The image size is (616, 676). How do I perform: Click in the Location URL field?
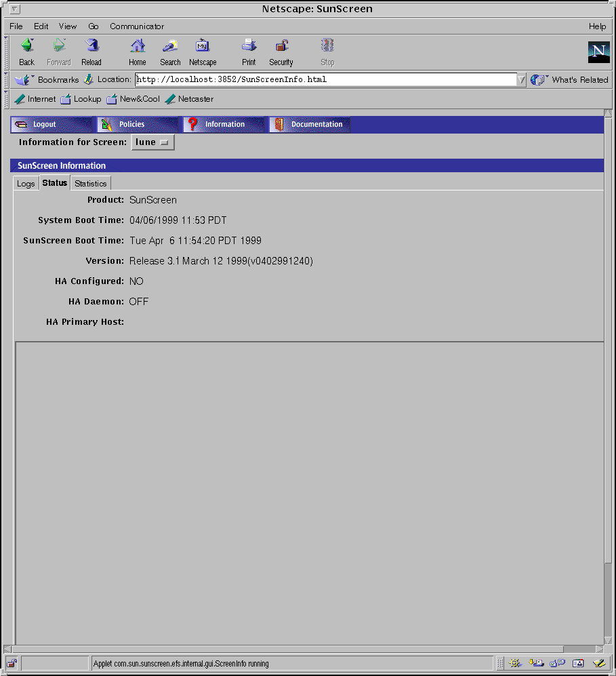tap(326, 80)
